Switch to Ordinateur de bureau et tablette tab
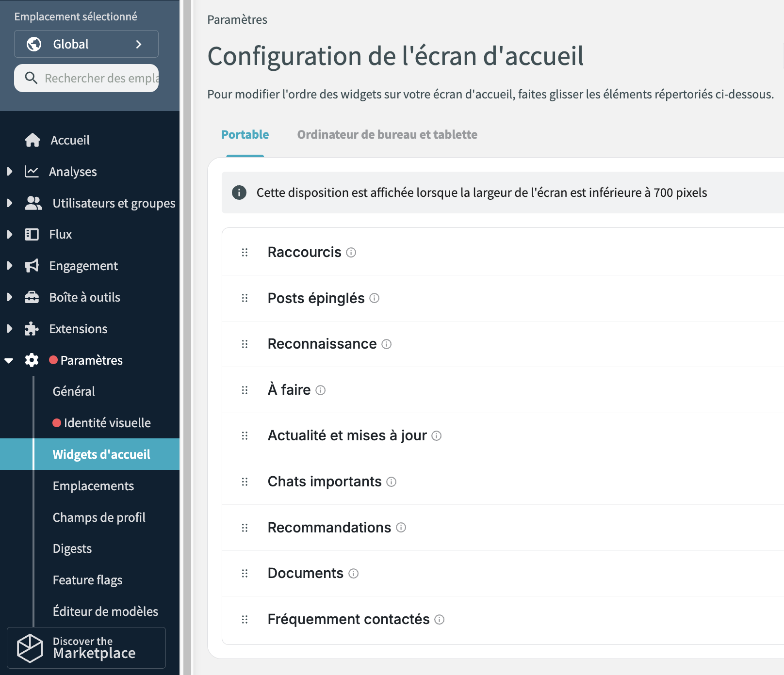 [x=387, y=135]
